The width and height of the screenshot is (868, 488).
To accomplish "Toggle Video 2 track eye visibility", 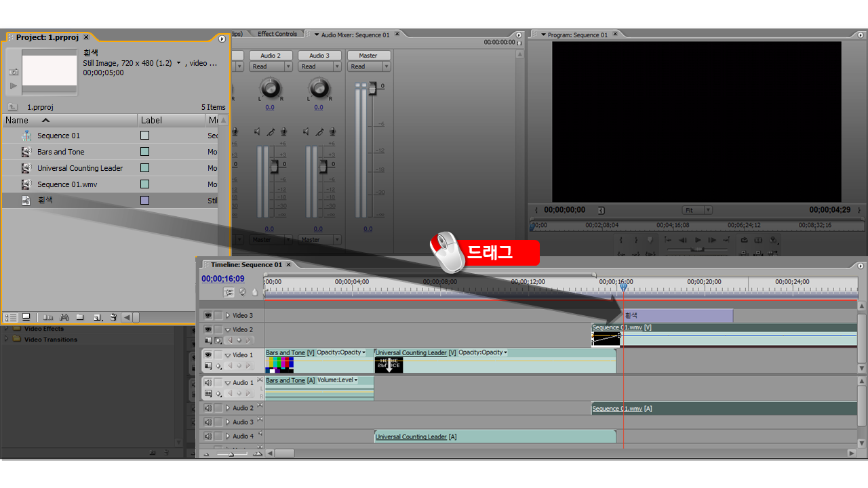I will [x=208, y=329].
